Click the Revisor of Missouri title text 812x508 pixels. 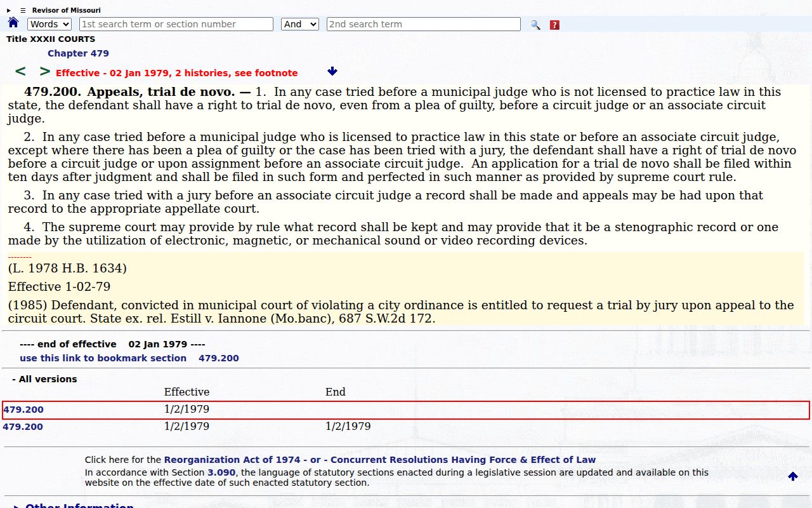(67, 10)
